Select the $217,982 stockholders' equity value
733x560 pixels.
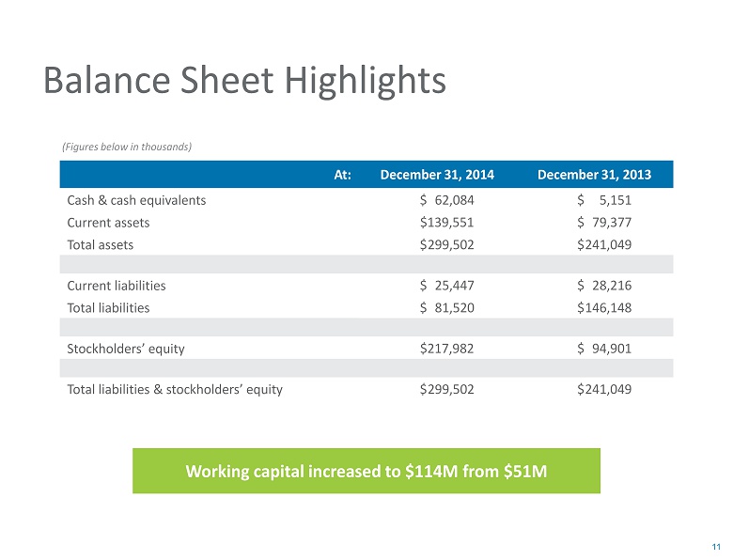click(x=447, y=349)
